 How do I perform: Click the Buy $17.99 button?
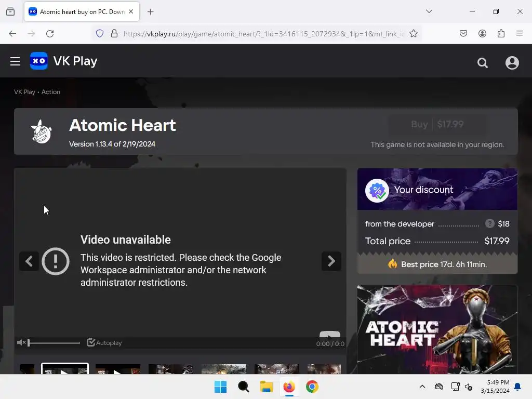pyautogui.click(x=437, y=125)
